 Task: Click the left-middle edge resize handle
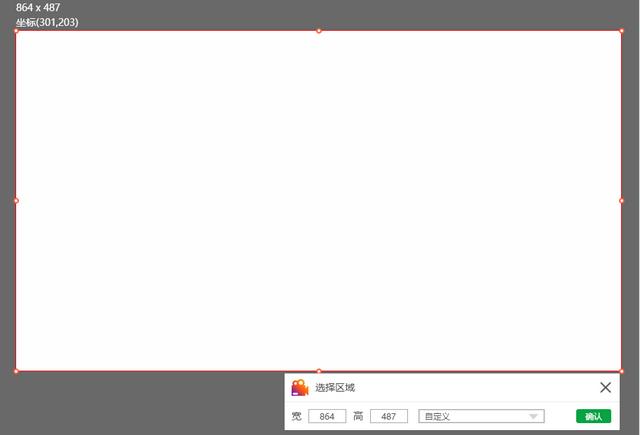pos(16,201)
